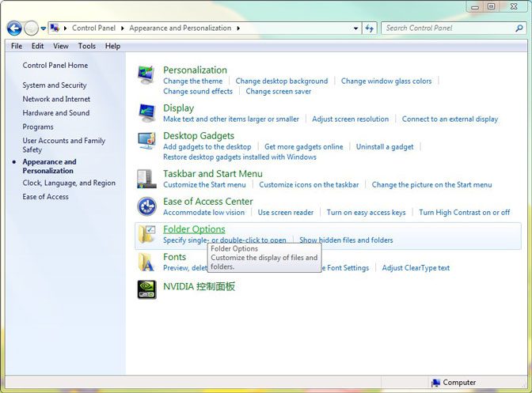Click Accommodate low vision
Image resolution: width=532 pixels, height=393 pixels.
point(203,213)
